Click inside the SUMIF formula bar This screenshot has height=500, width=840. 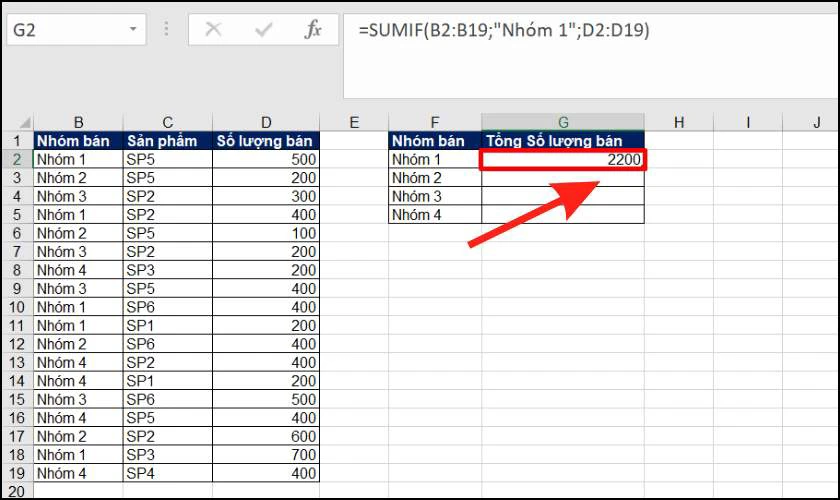click(589, 56)
